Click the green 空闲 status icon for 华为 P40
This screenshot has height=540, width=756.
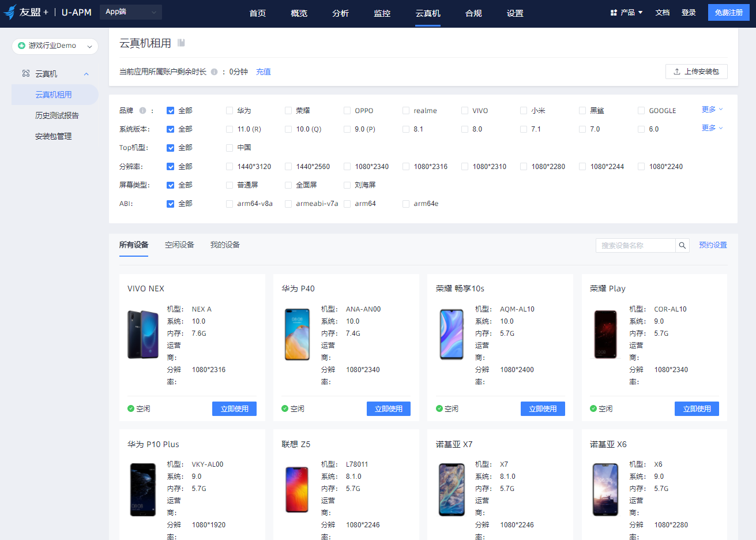(x=285, y=408)
